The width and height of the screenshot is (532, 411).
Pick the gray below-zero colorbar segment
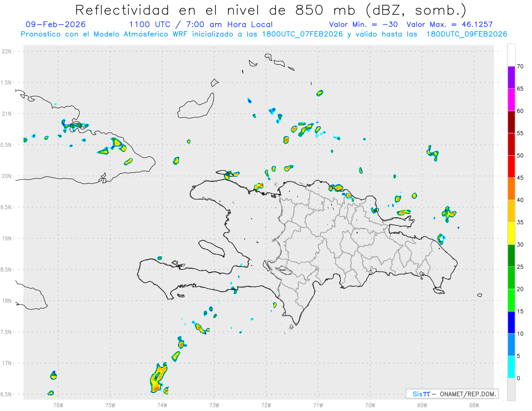tap(511, 389)
